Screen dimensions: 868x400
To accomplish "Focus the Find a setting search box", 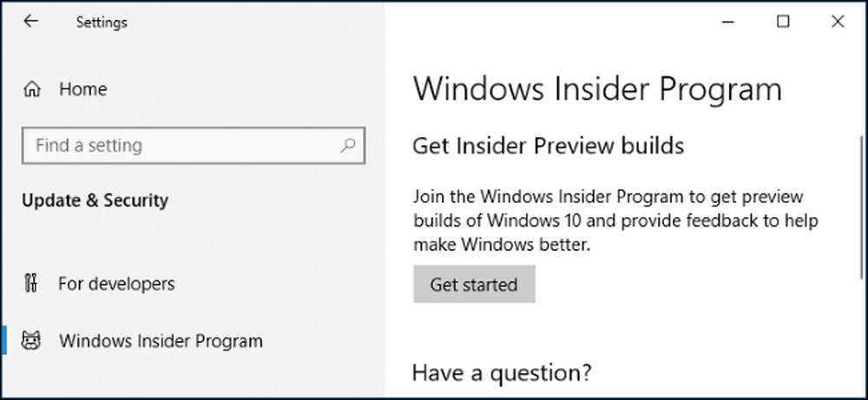I will coord(194,146).
